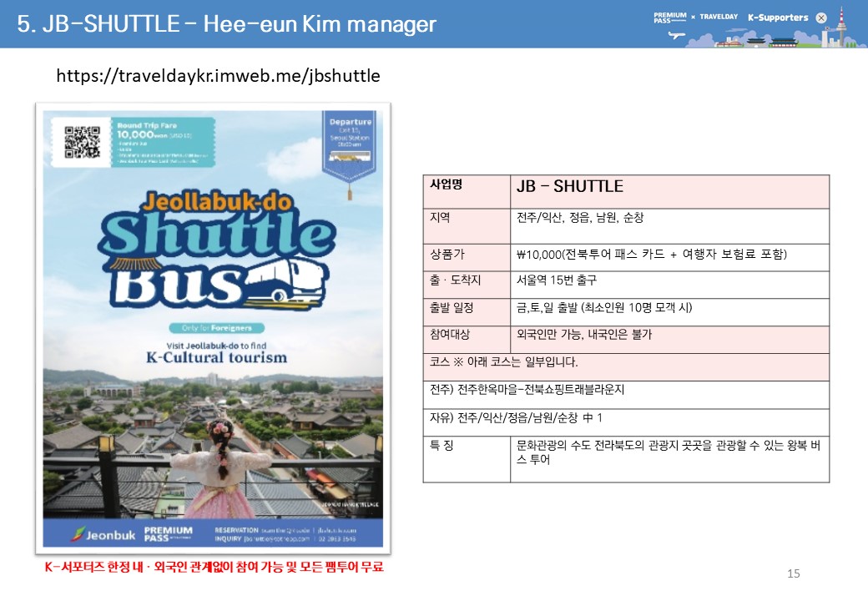Click the INQUIRY line on the poster footer
Viewport: 868px width, 601px height.
pos(285,538)
